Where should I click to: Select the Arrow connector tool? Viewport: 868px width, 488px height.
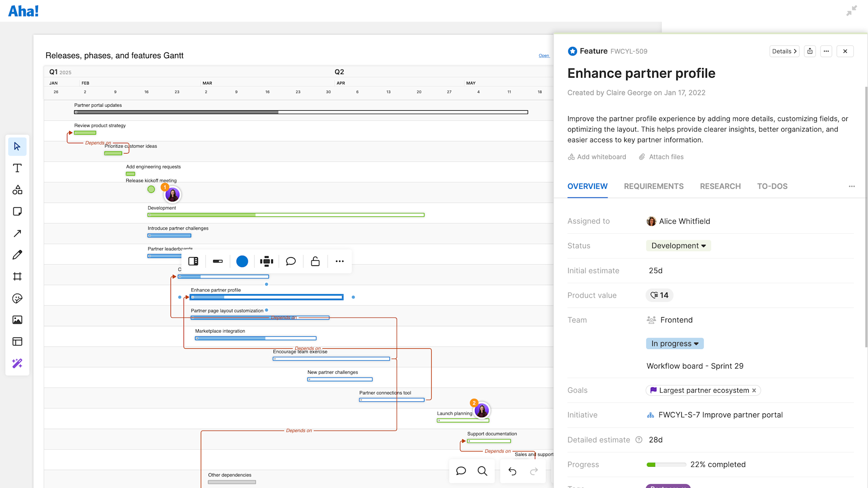tap(17, 233)
